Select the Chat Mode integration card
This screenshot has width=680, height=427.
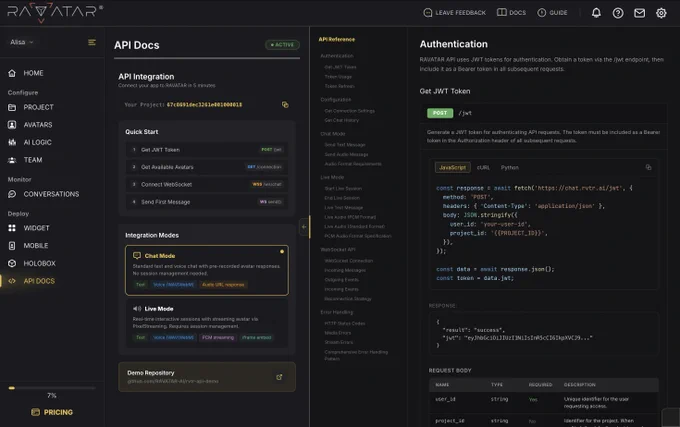[207, 271]
